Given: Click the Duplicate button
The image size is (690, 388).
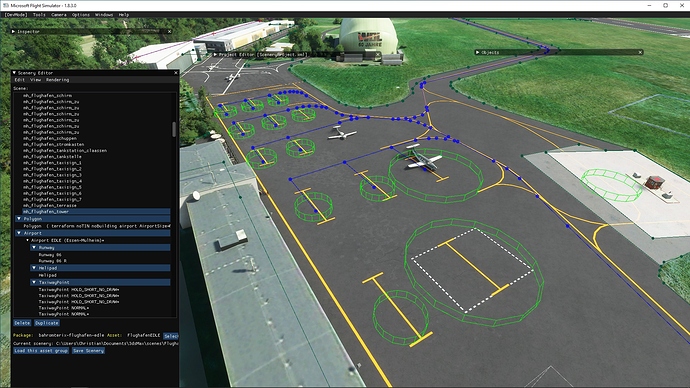Looking at the screenshot, I should click(x=47, y=323).
